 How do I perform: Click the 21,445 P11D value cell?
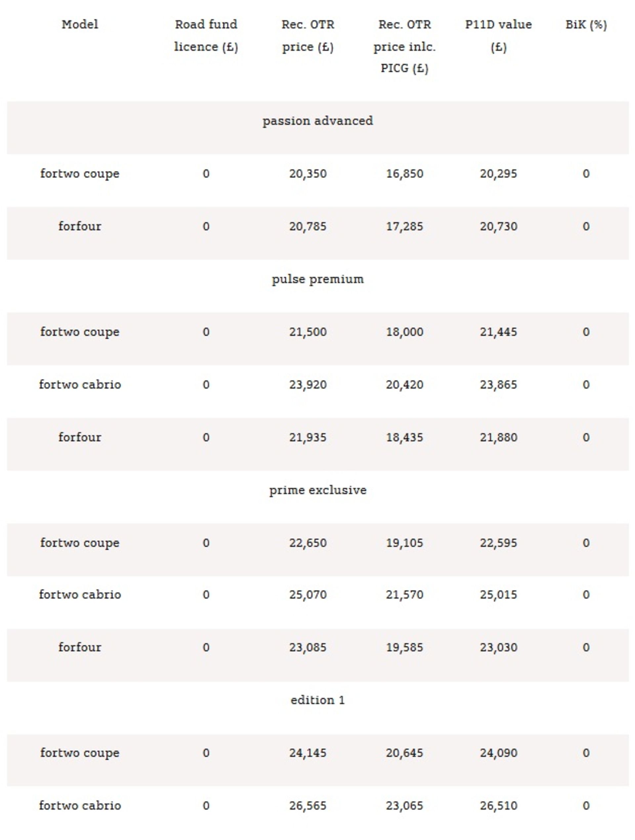(x=498, y=332)
